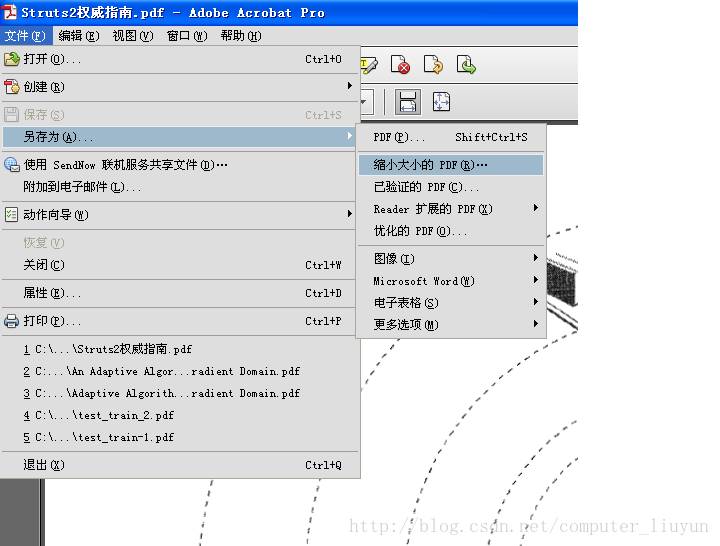720x546 pixels.
Task: Select PDF(P)... save as option
Action: (x=451, y=137)
